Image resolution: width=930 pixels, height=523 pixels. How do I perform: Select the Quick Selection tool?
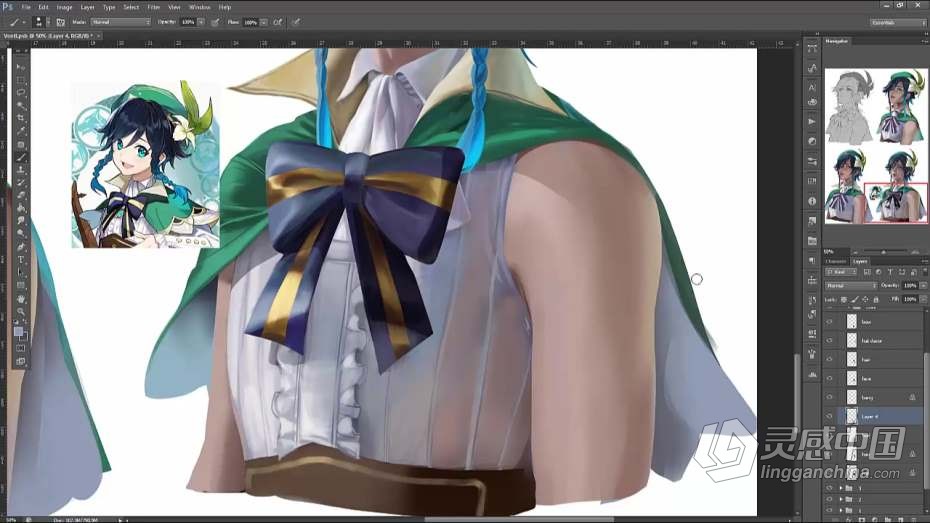21,106
